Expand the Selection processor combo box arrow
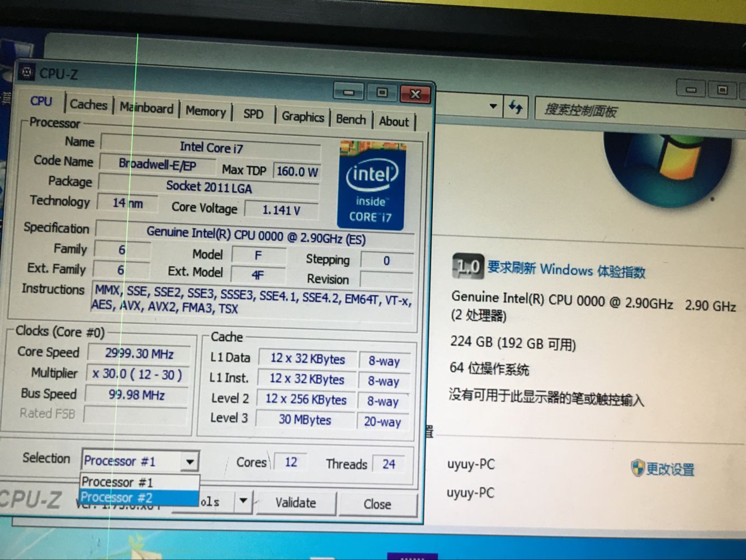This screenshot has width=746, height=560. 190,462
